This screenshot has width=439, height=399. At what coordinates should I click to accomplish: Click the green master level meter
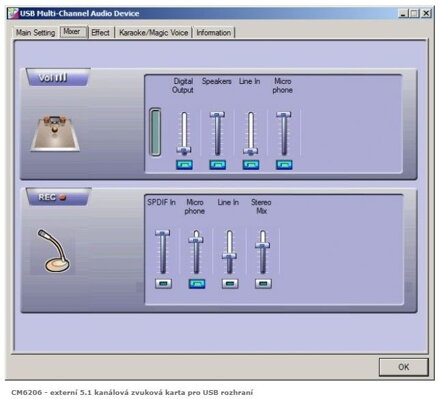click(x=155, y=132)
